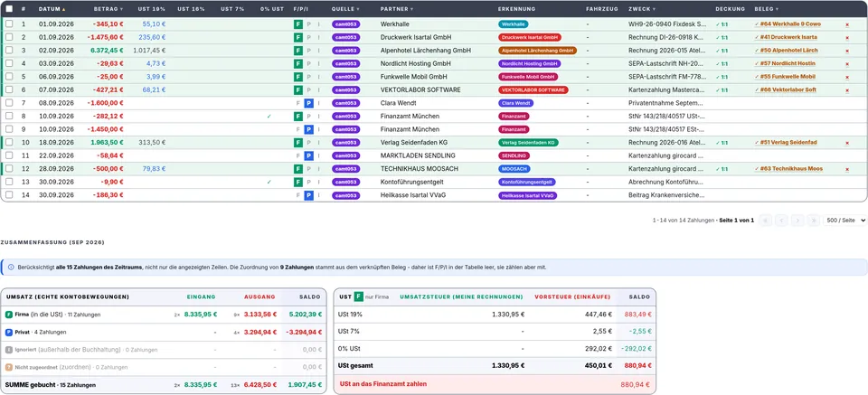Unlink receipt #63 Technikhaus Moos via red x
The width and height of the screenshot is (868, 395).
(847, 169)
